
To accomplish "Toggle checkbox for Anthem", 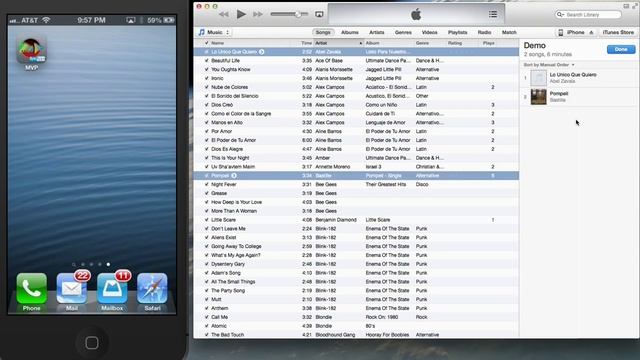I will [207, 308].
